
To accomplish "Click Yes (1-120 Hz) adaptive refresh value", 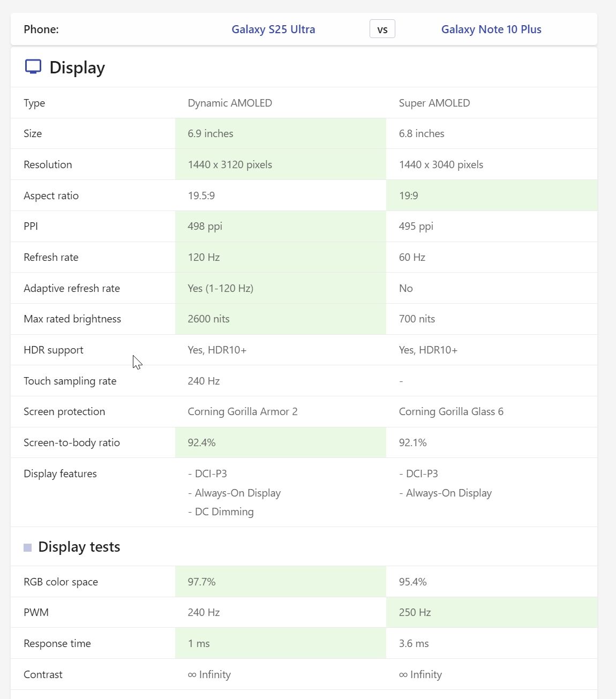I will coord(221,288).
